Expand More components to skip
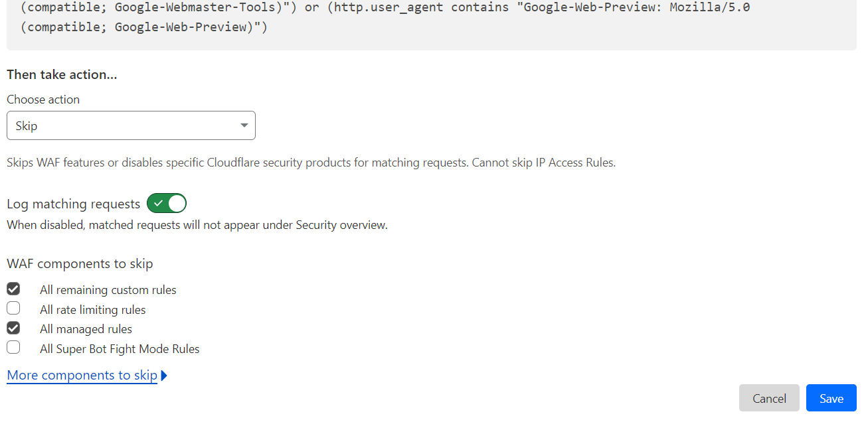This screenshot has height=428, width=868. tap(82, 375)
